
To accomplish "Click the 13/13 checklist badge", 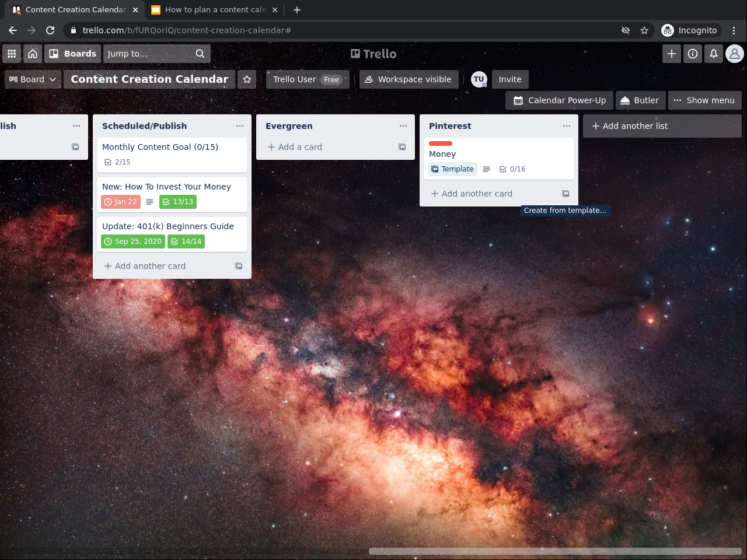I will pyautogui.click(x=178, y=202).
